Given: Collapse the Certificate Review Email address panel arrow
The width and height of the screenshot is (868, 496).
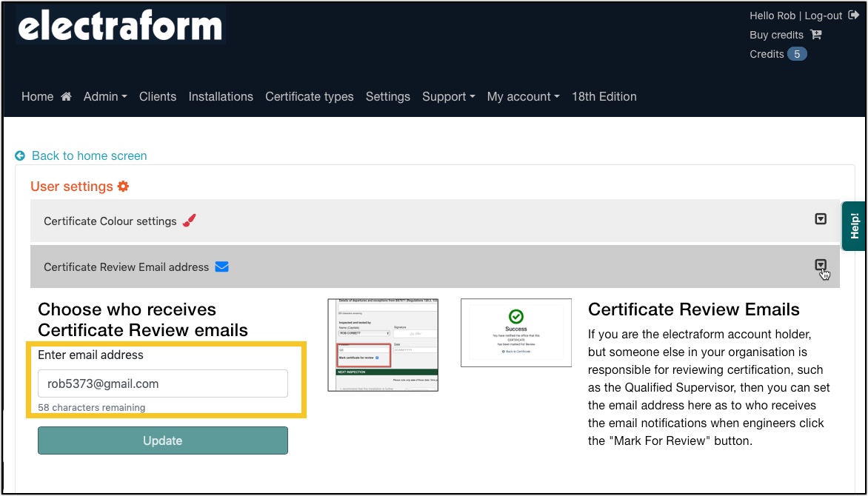Looking at the screenshot, I should (821, 265).
